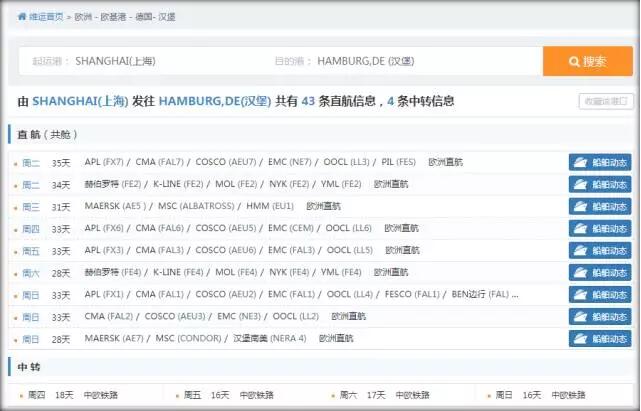Viewport: 641px width, 411px height.
Task: Click 周六 in the direct 28天 row
Action: point(31,273)
